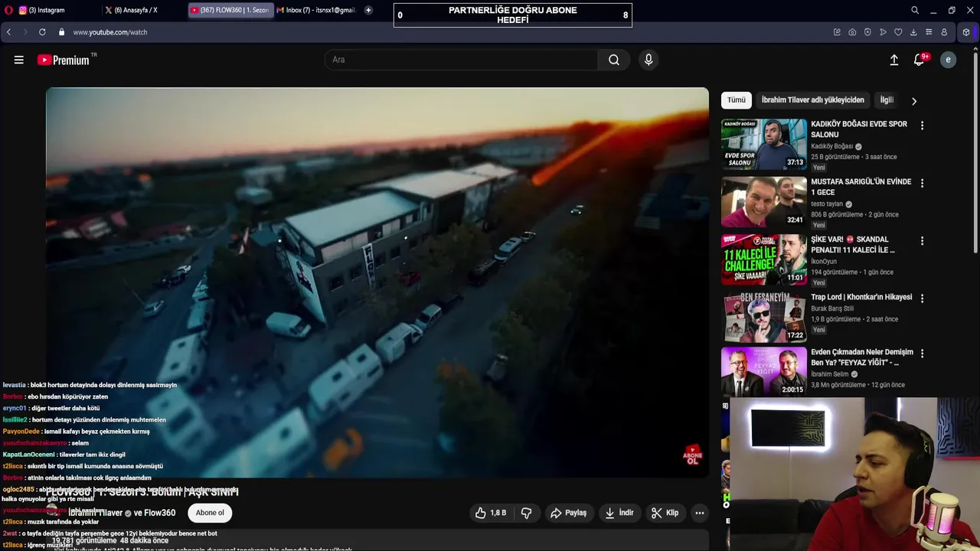Open browser profile icon
This screenshot has height=551, width=980.
(944, 32)
